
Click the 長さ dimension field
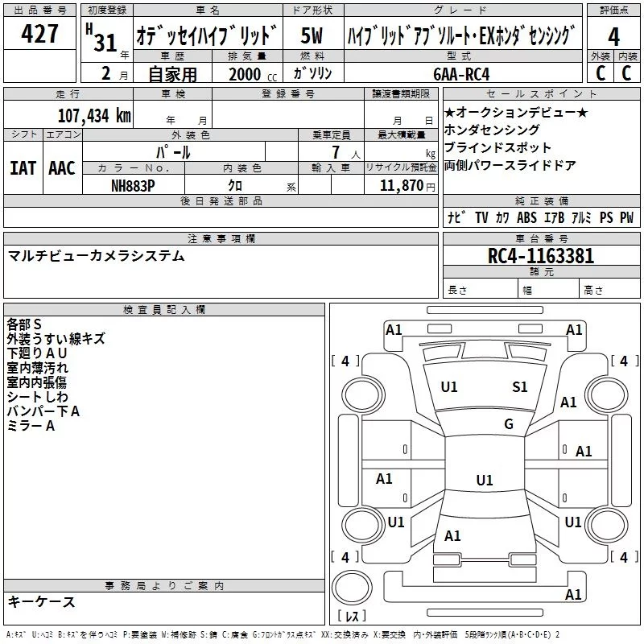coord(480,289)
